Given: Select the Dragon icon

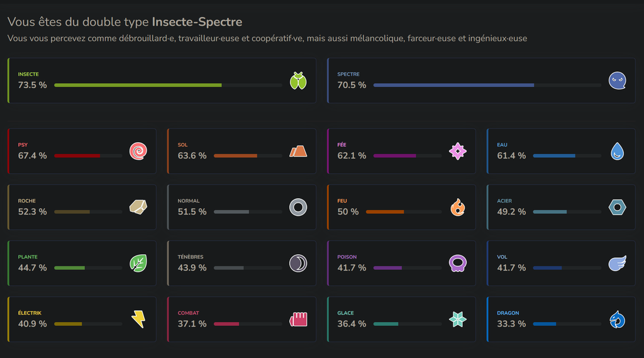Looking at the screenshot, I should coord(618,320).
